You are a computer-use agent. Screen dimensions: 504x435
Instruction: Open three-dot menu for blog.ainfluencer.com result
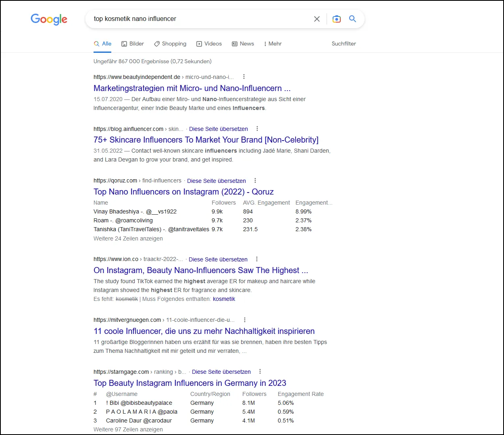point(257,129)
